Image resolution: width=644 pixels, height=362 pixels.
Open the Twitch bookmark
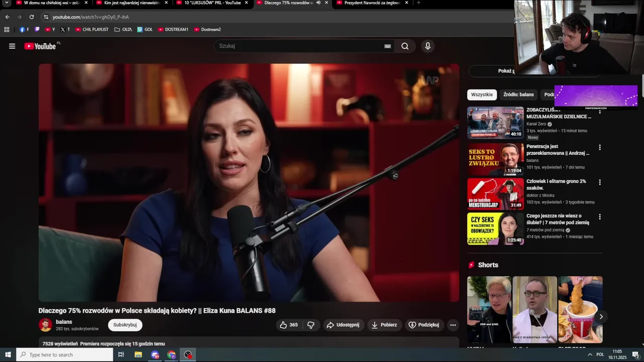(x=37, y=29)
